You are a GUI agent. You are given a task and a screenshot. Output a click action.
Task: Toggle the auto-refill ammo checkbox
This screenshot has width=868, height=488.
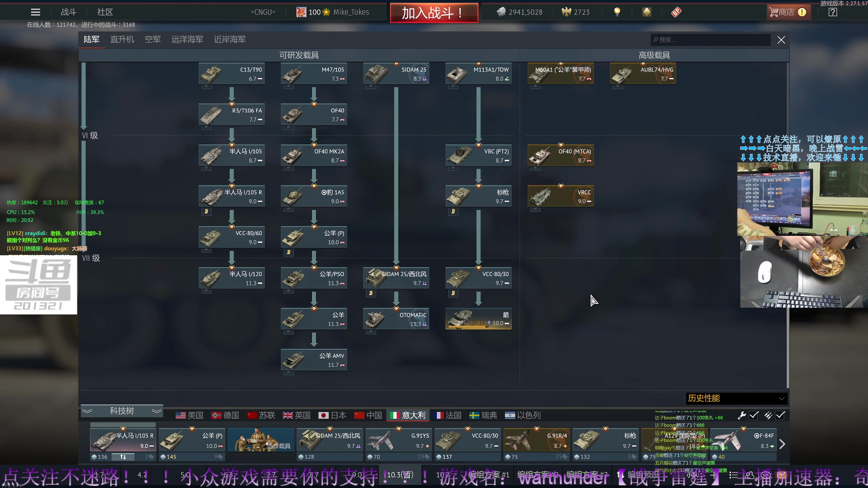click(x=780, y=415)
